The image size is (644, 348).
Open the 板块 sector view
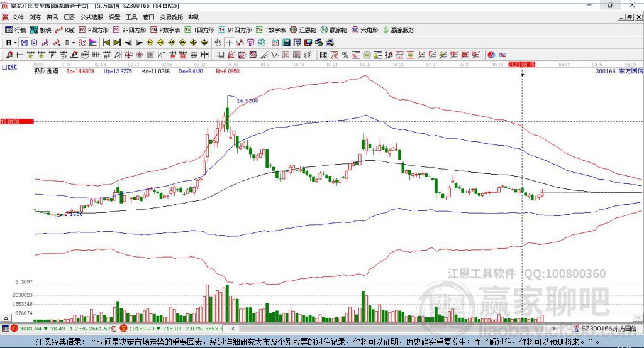click(x=41, y=30)
